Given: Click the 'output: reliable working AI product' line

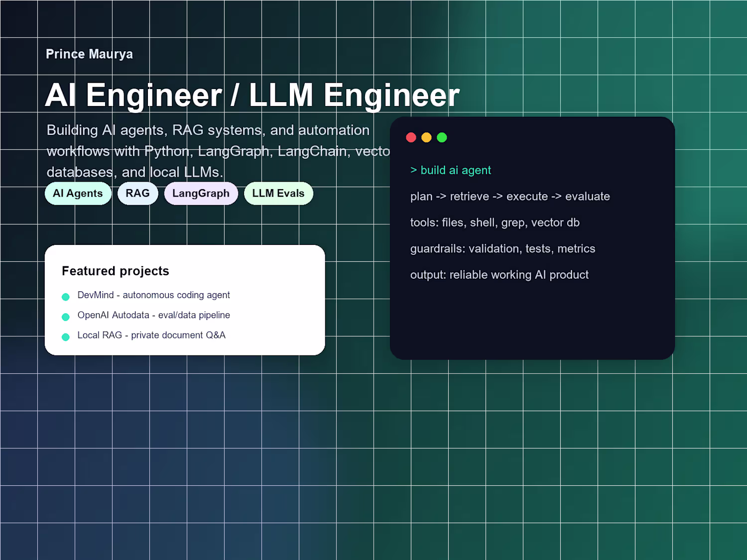Looking at the screenshot, I should click(499, 275).
